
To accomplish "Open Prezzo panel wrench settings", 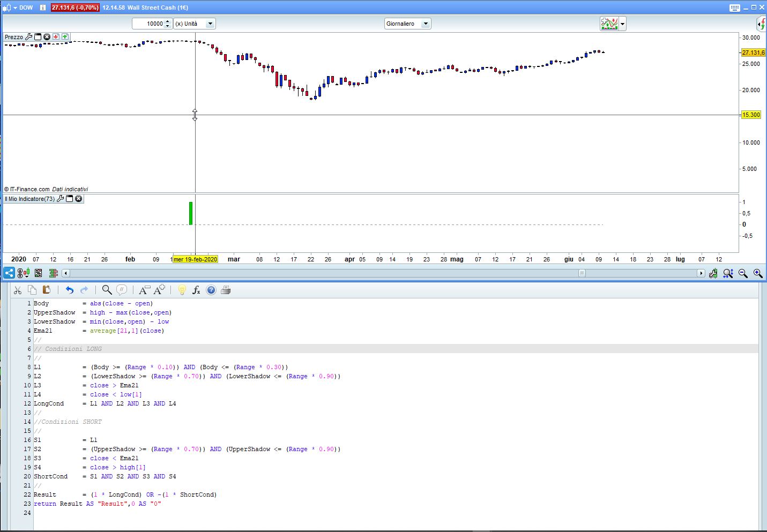I will (29, 36).
